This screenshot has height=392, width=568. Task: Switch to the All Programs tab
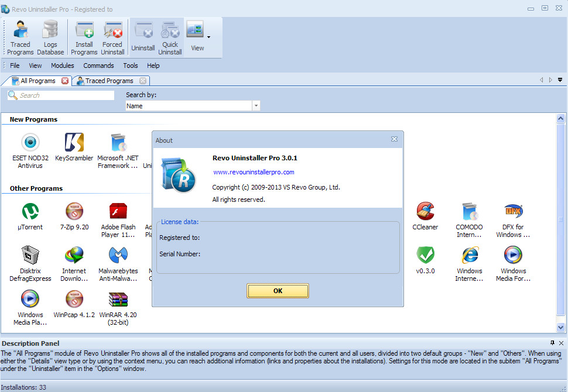36,81
